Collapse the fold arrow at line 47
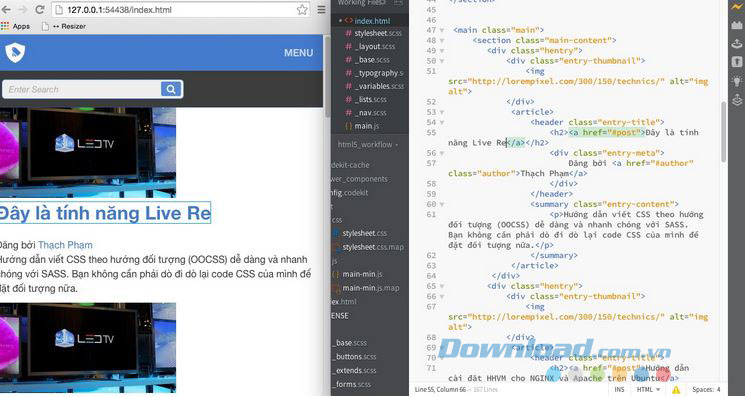 pyautogui.click(x=442, y=30)
